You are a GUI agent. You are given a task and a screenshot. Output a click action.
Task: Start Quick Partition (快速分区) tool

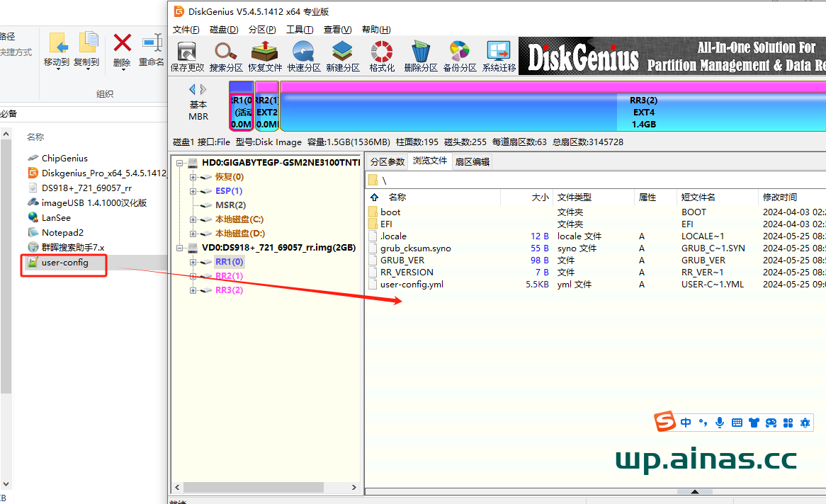click(304, 57)
